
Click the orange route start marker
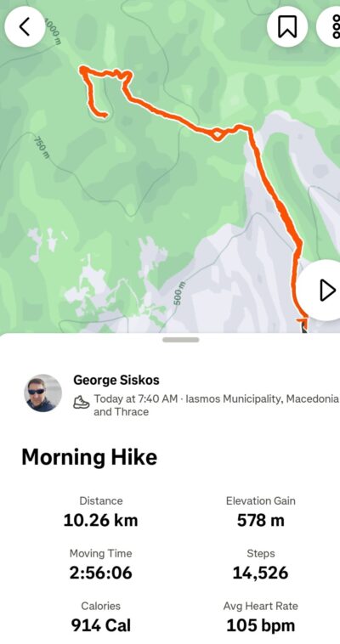coord(303,323)
